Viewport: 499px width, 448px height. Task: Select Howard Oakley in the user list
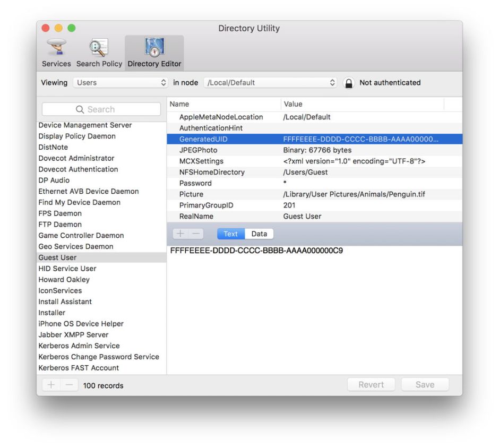point(64,280)
